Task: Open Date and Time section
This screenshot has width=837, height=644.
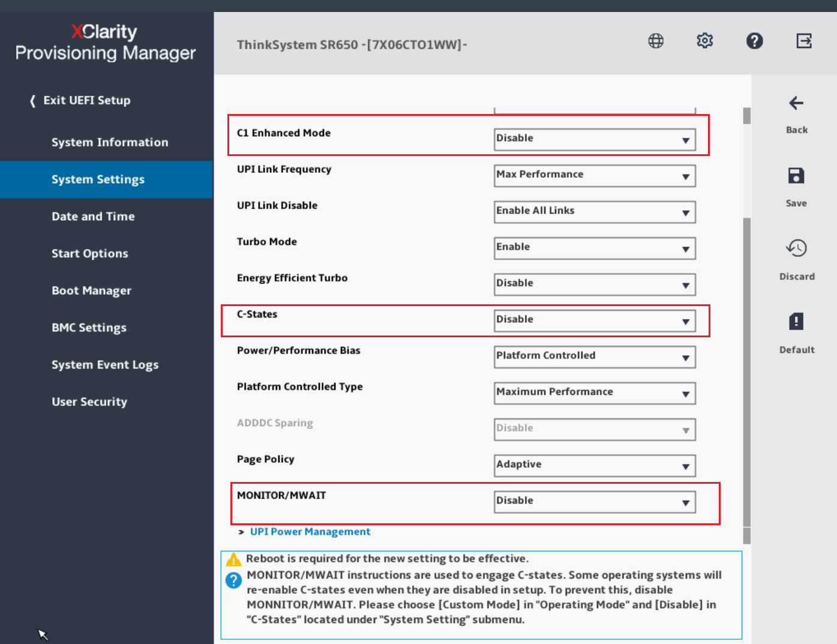Action: pos(93,217)
